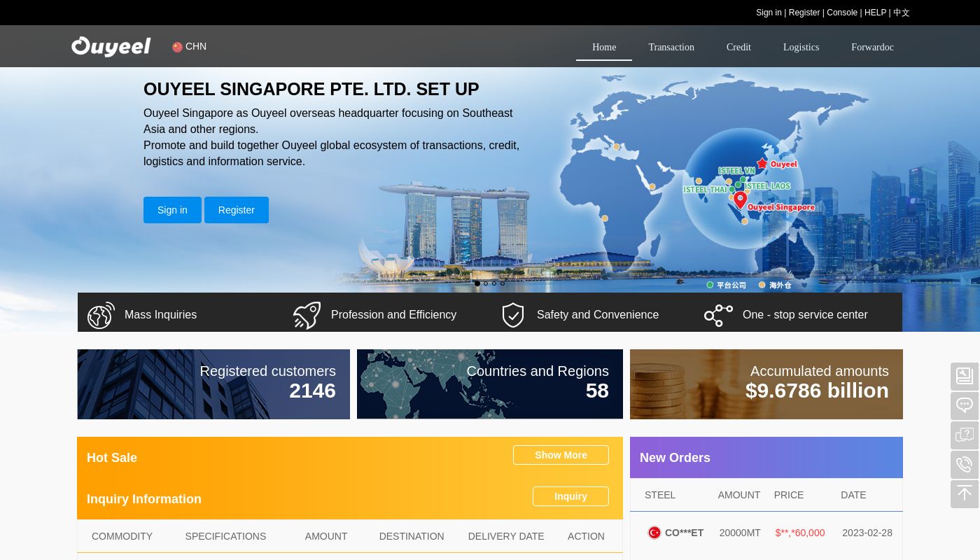The width and height of the screenshot is (980, 560).
Task: Click the CO***ET order name
Action: point(684,533)
